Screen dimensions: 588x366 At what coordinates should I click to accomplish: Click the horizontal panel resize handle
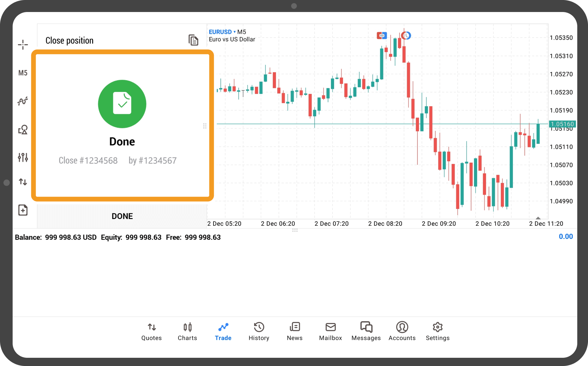[295, 230]
